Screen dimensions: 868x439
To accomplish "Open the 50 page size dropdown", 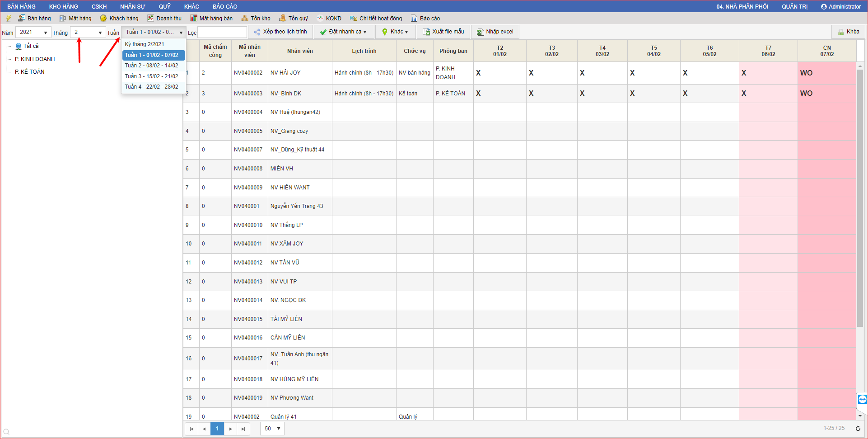I will (x=272, y=429).
